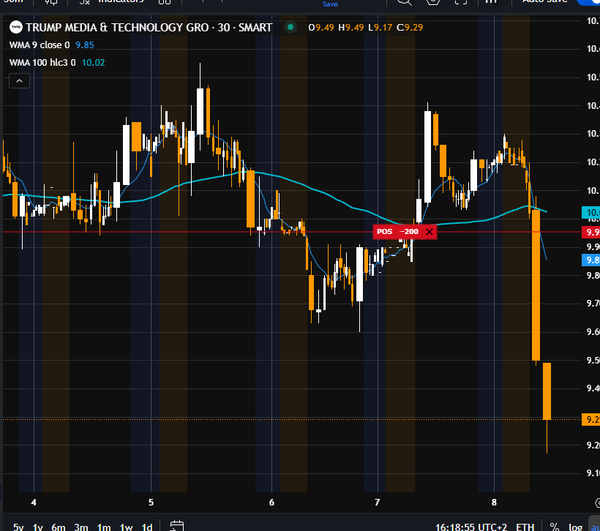Toggle the percent scale button
The height and width of the screenshot is (531, 600).
554,527
